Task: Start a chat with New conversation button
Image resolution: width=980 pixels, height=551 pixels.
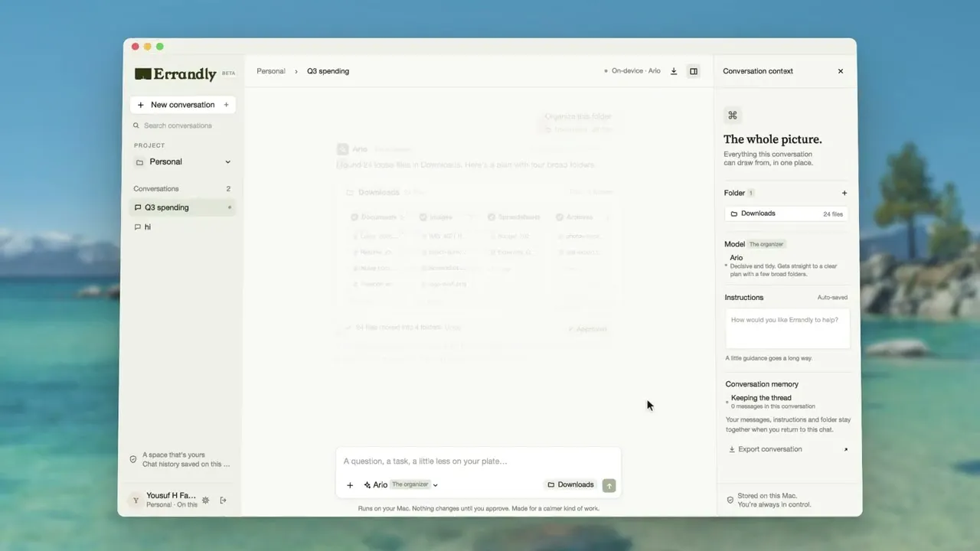Action: pos(183,105)
